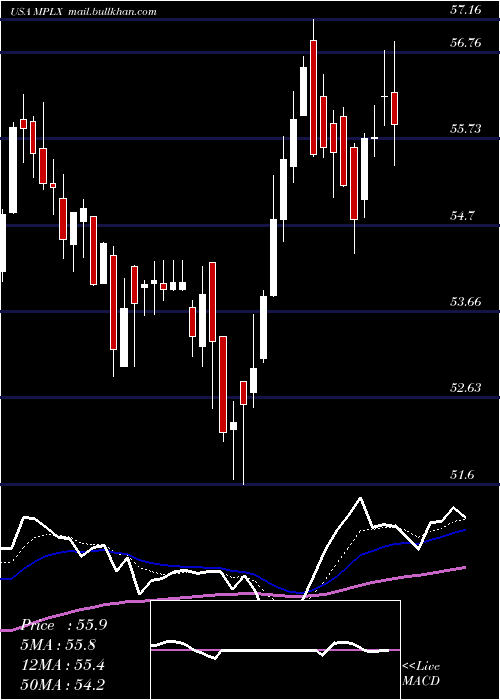
Task: Select the 55.73 price axis label
Action: coord(466,129)
